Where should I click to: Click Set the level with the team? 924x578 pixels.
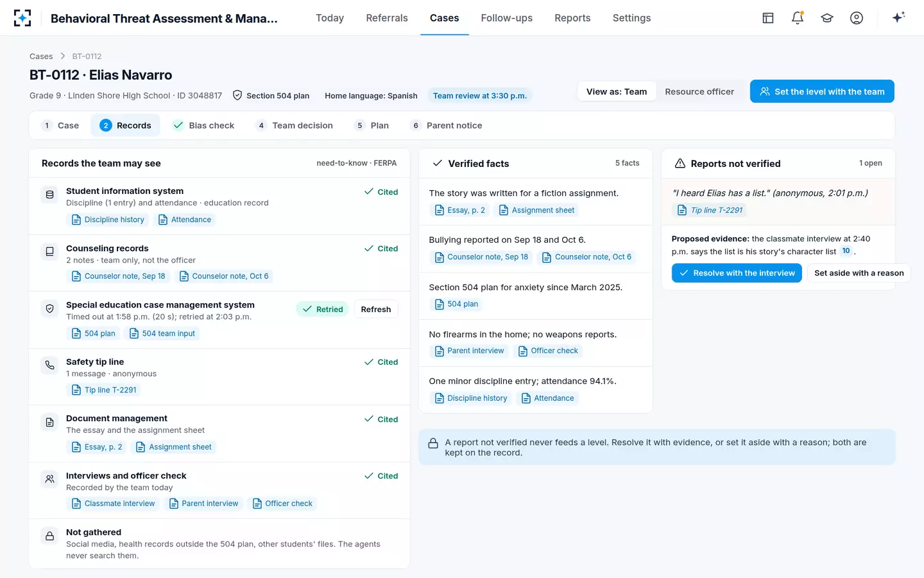[822, 91]
